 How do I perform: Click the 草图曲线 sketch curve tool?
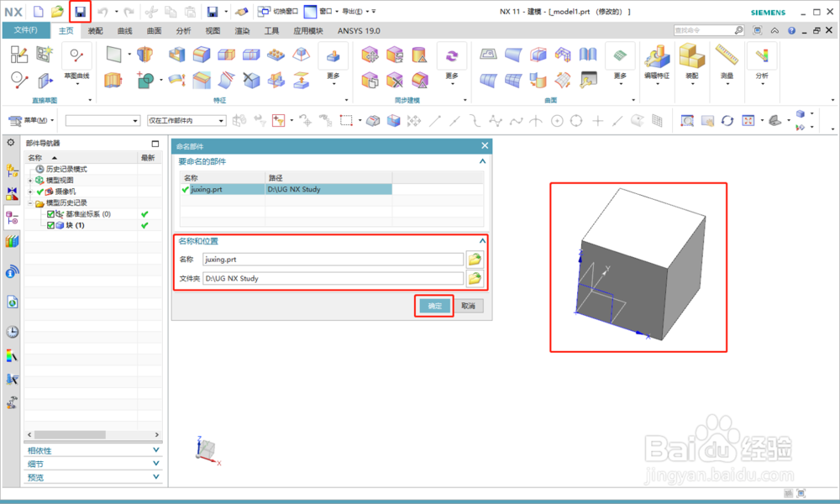76,63
